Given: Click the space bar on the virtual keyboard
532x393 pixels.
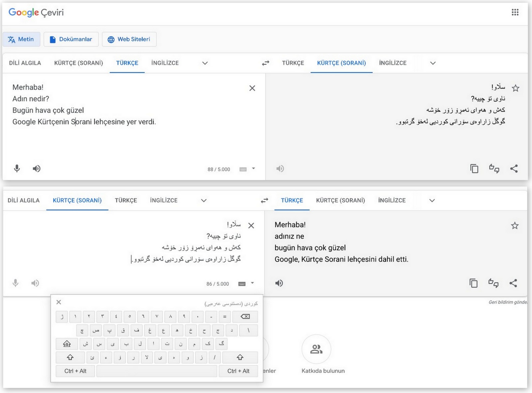Looking at the screenshot, I should coord(157,371).
